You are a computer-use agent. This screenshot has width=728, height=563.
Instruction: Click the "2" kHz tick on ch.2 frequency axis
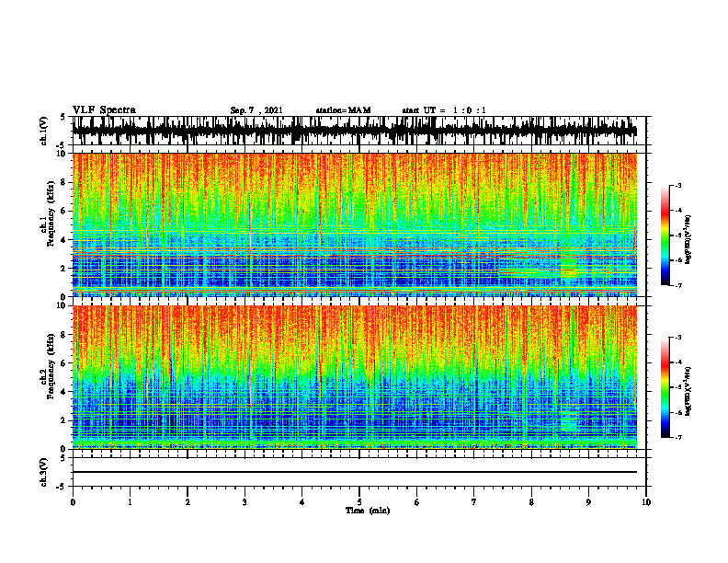[x=64, y=420]
